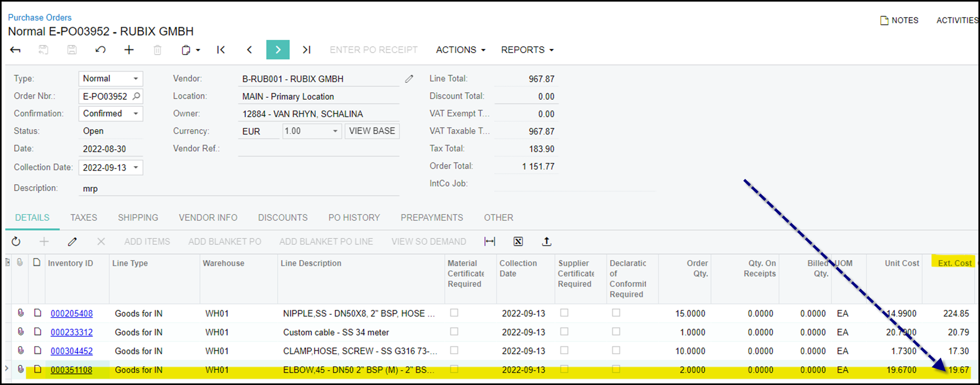Expand the Confirmation dropdown
The width and height of the screenshot is (980, 385).
coord(135,114)
